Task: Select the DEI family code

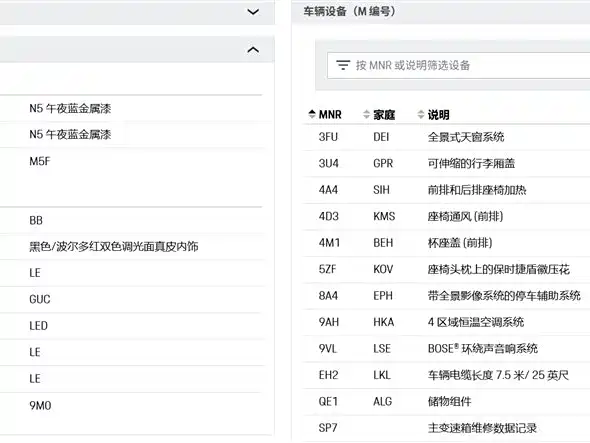Action: (x=381, y=137)
